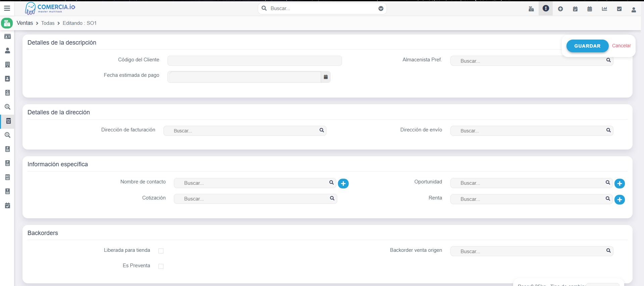
Task: Open the user profile icon in top bar
Action: pyautogui.click(x=634, y=10)
